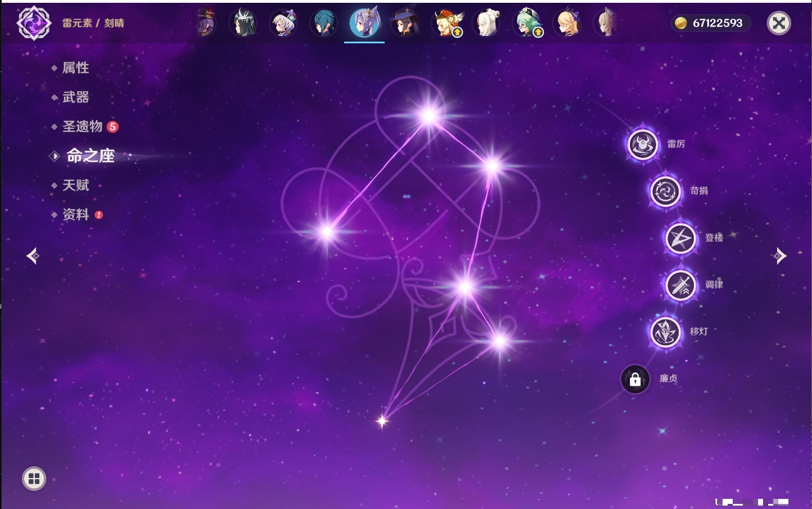Select the purple-haired portrait with red hat

[205, 23]
